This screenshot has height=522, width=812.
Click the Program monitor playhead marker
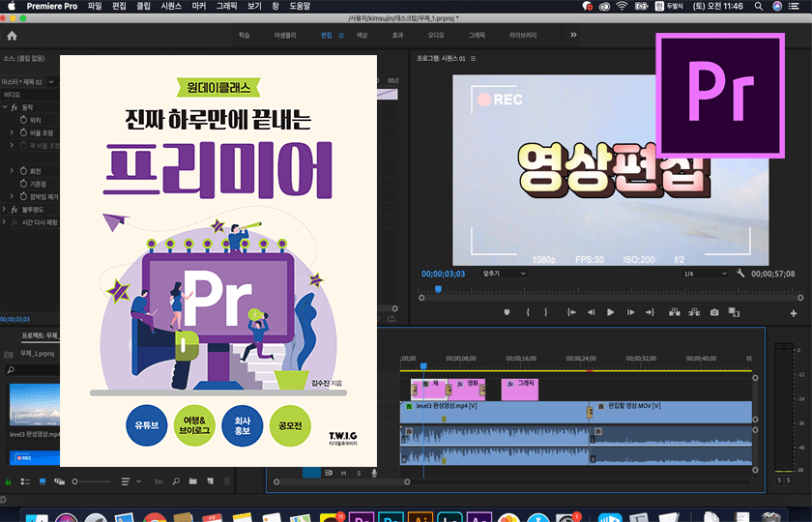(x=437, y=289)
